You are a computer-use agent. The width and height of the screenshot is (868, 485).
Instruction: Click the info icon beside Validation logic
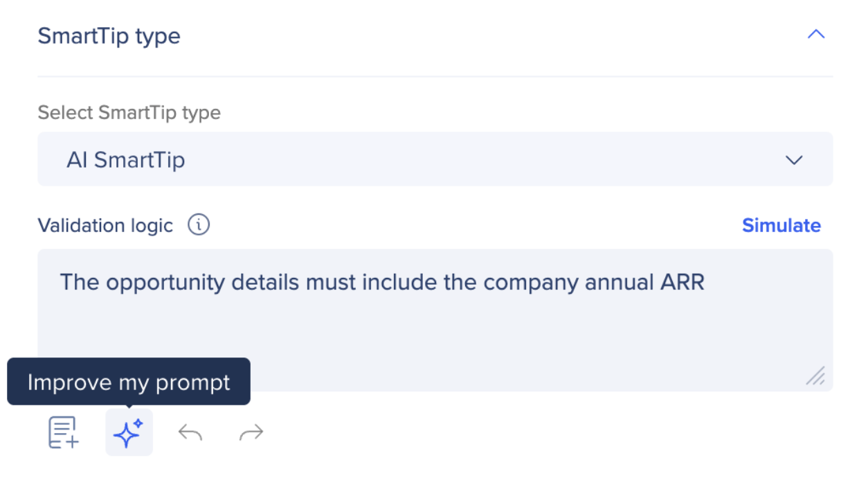click(199, 224)
